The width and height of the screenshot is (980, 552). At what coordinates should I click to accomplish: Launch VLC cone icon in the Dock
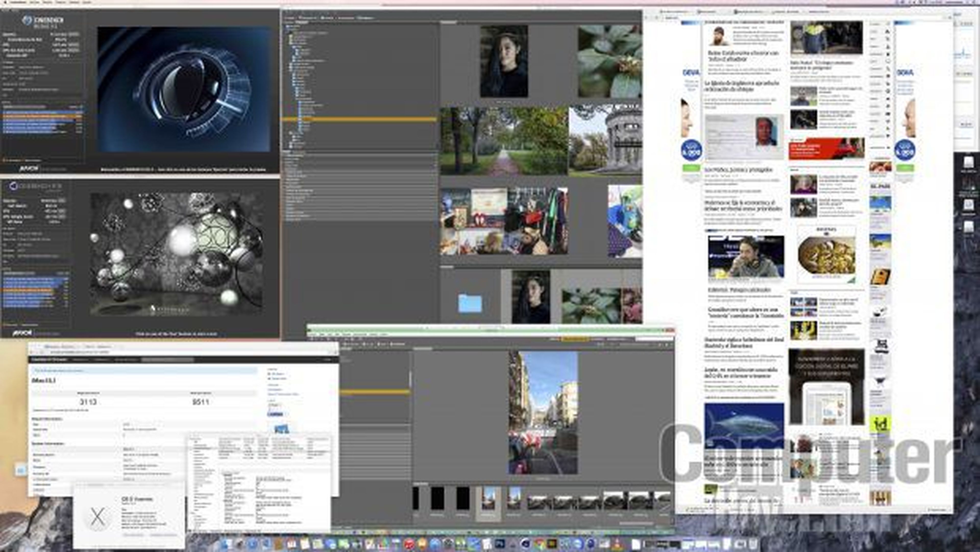pos(617,544)
